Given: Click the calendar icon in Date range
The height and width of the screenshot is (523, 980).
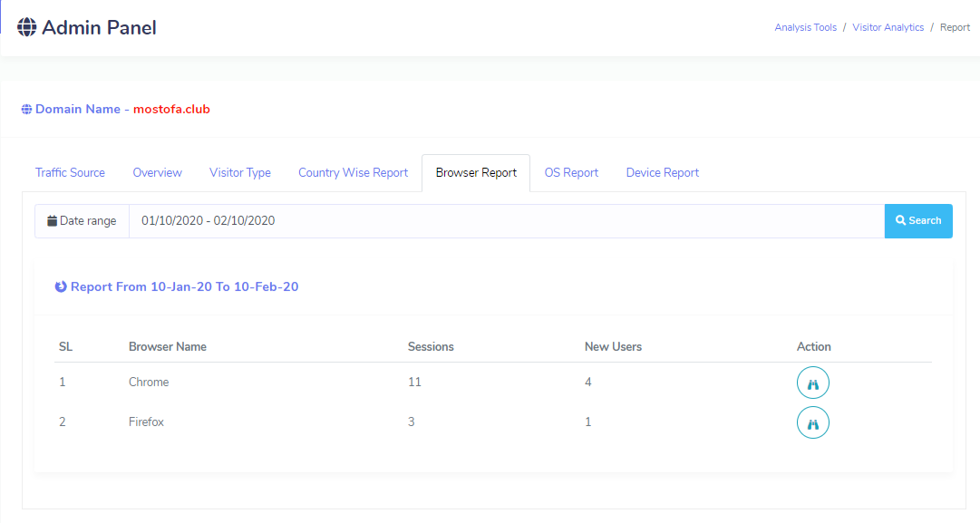Looking at the screenshot, I should point(53,221).
